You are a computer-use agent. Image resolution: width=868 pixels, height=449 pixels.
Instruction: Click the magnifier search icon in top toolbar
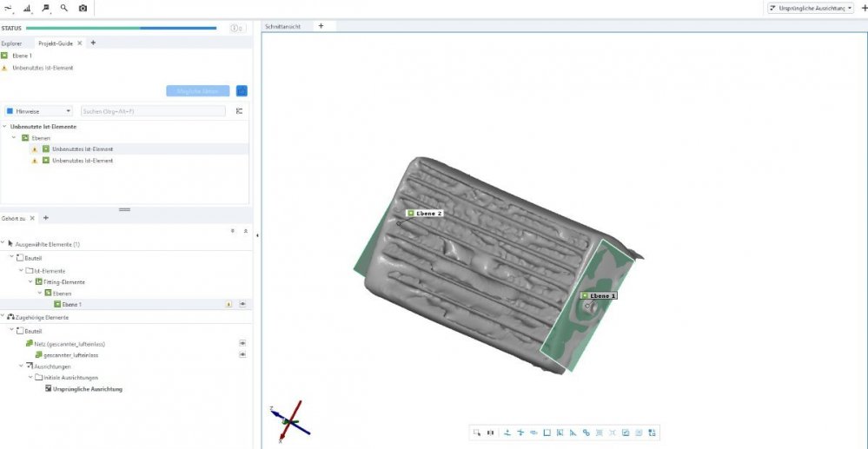[x=64, y=7]
